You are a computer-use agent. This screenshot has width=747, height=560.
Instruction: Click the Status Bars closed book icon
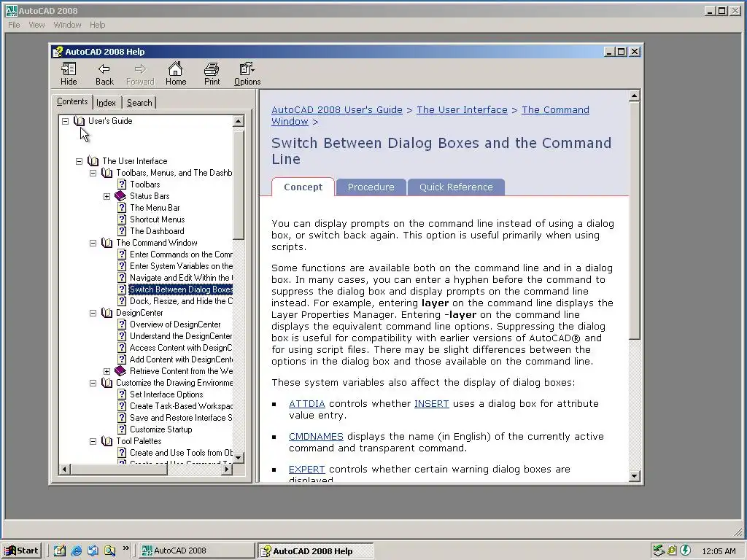point(120,195)
